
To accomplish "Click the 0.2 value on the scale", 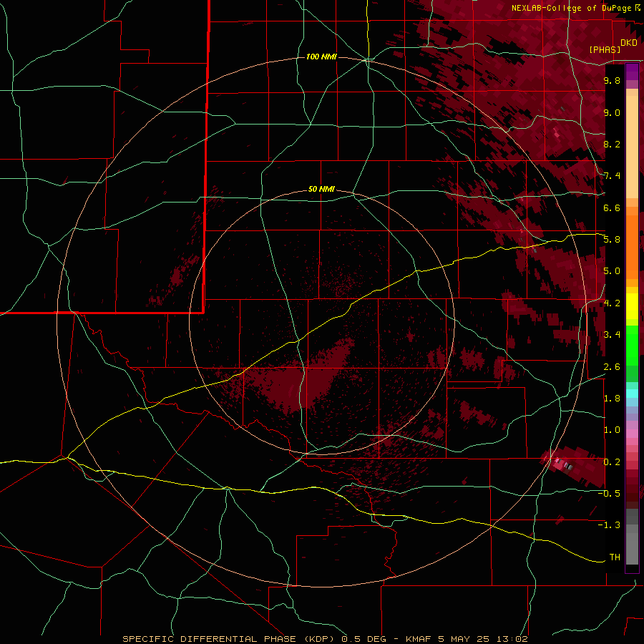I will (612, 462).
